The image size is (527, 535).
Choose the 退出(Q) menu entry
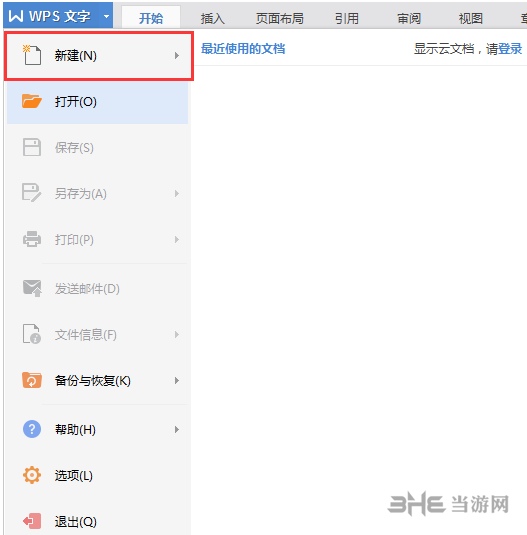[x=98, y=521]
